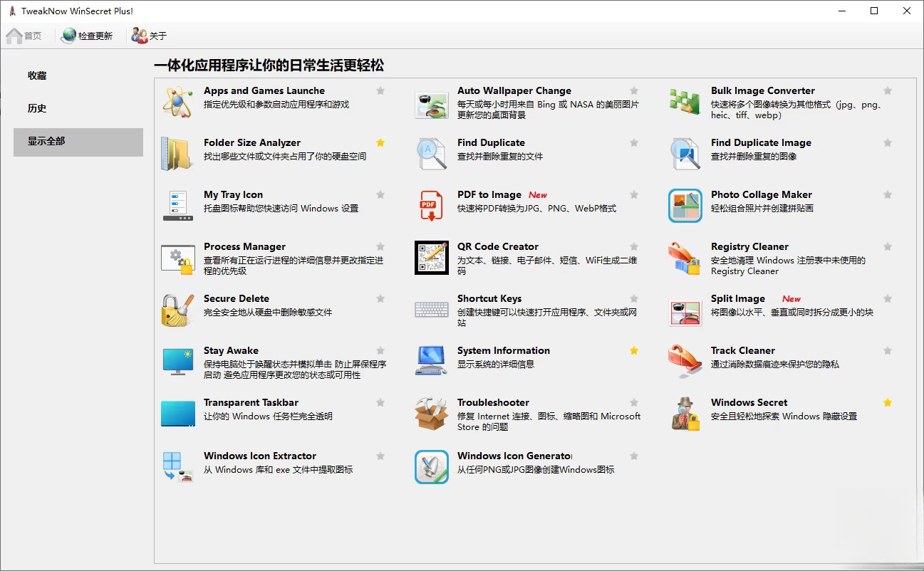Open Registry Cleaner
924x571 pixels.
coord(749,246)
